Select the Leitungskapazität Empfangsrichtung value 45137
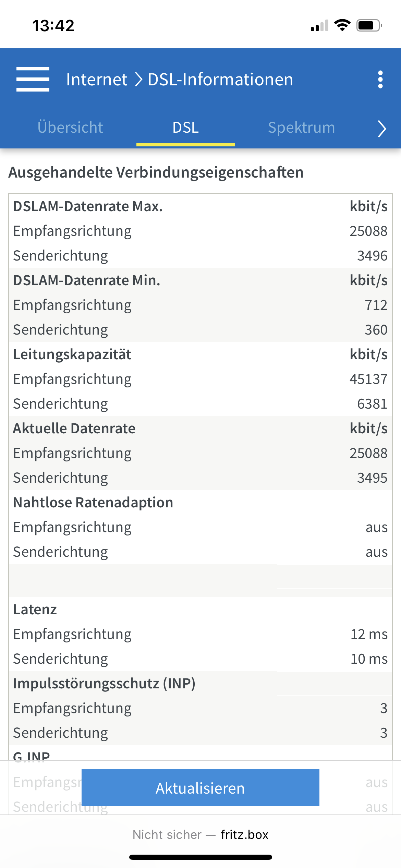Viewport: 401px width, 868px height. click(368, 379)
